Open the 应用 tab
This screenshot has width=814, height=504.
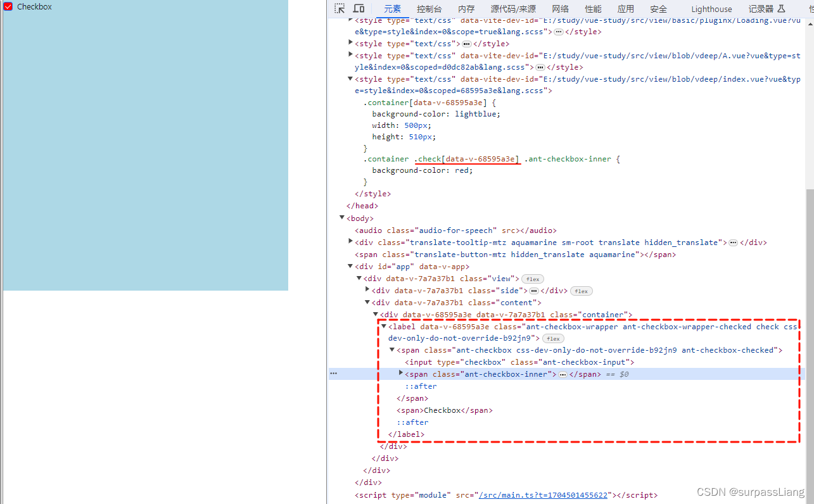626,9
